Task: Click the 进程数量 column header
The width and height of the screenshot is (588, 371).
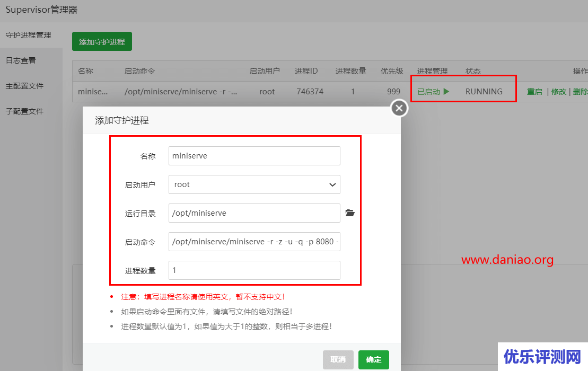Action: pyautogui.click(x=350, y=71)
